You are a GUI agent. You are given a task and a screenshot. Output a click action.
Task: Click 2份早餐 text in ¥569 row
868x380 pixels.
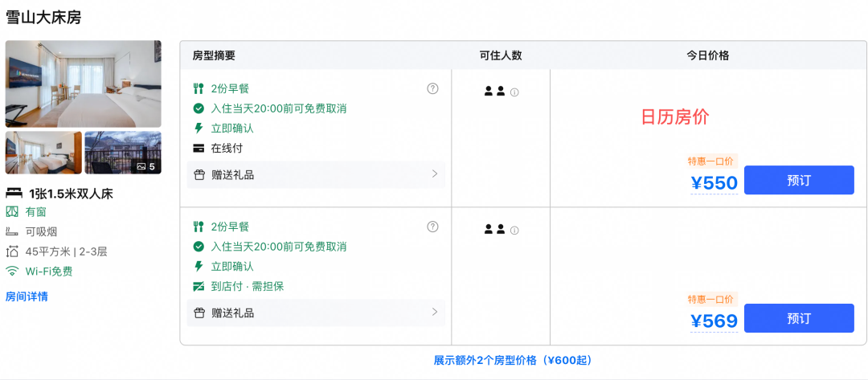coord(230,227)
